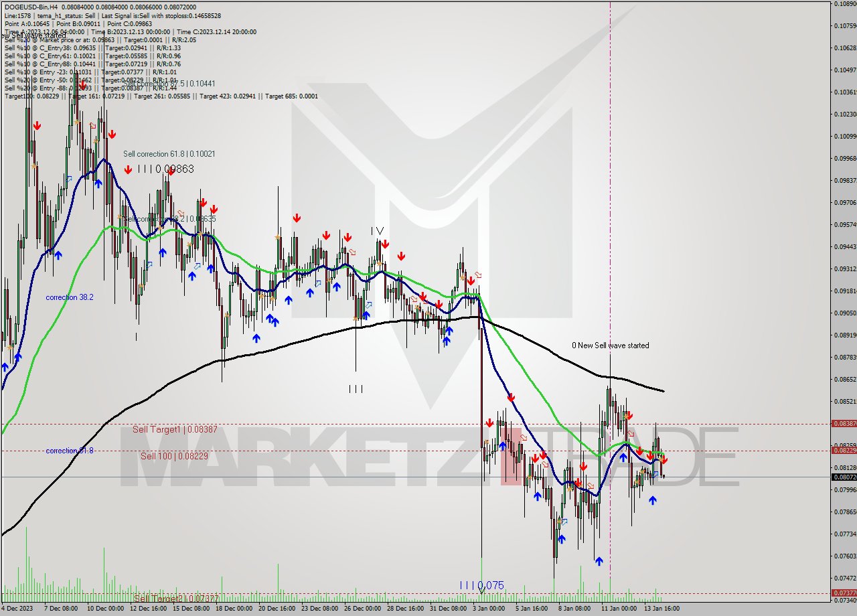Select the '10 Dec 00:00' date label
This screenshot has width=857, height=616.
click(x=106, y=609)
